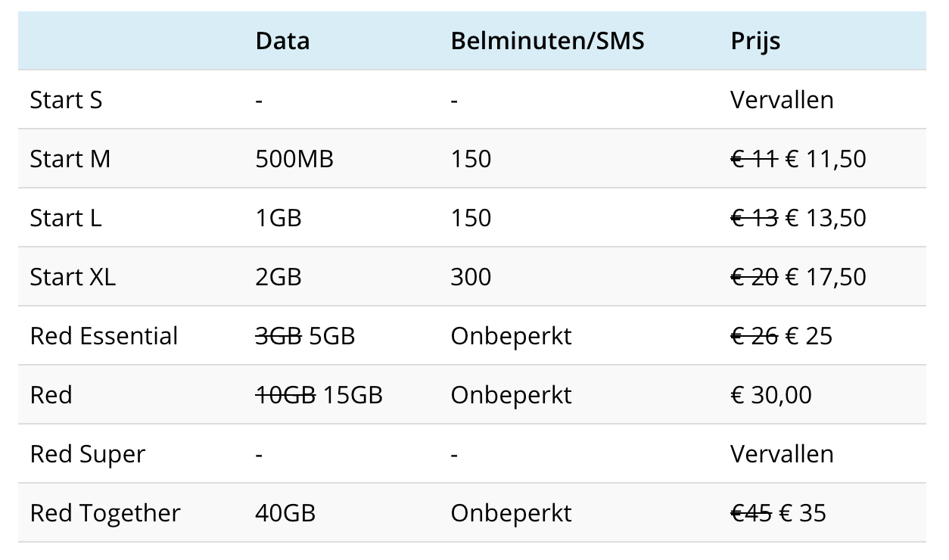
Task: Click the Prijs column header
Action: [x=755, y=41]
